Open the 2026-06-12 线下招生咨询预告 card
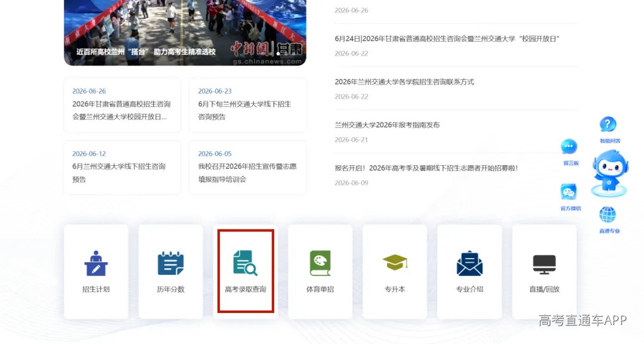This screenshot has height=344, width=644. pos(122,168)
